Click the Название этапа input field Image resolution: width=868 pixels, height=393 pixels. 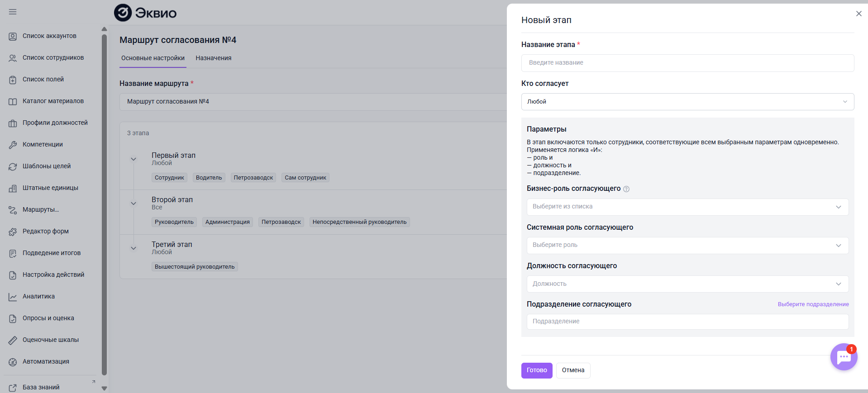pos(687,63)
